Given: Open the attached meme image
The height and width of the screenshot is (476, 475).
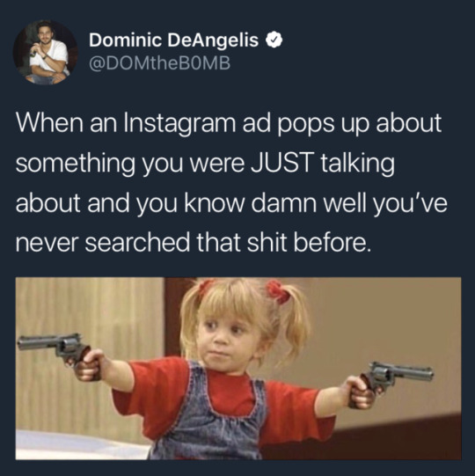Looking at the screenshot, I should pos(238,369).
